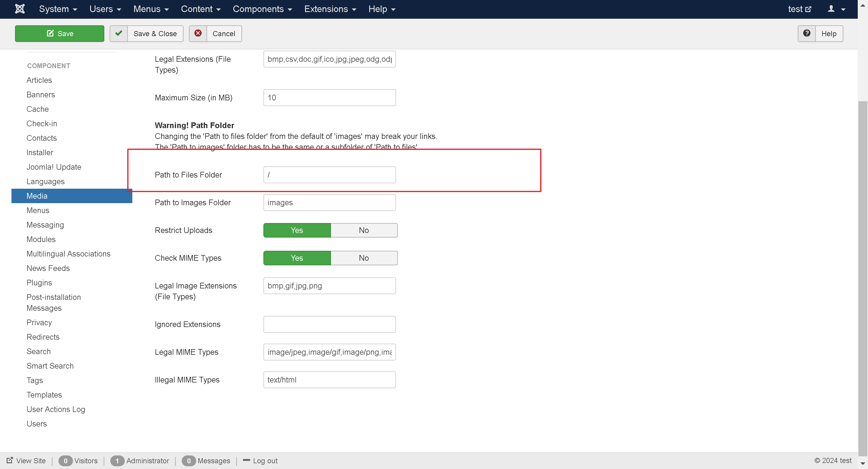
Task: Click the Log out dash icon
Action: (x=246, y=460)
